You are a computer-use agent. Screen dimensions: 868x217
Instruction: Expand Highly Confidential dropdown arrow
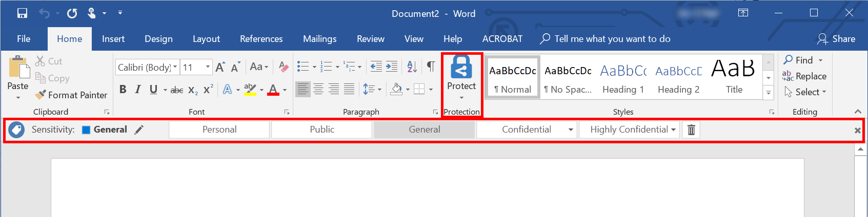tap(673, 130)
